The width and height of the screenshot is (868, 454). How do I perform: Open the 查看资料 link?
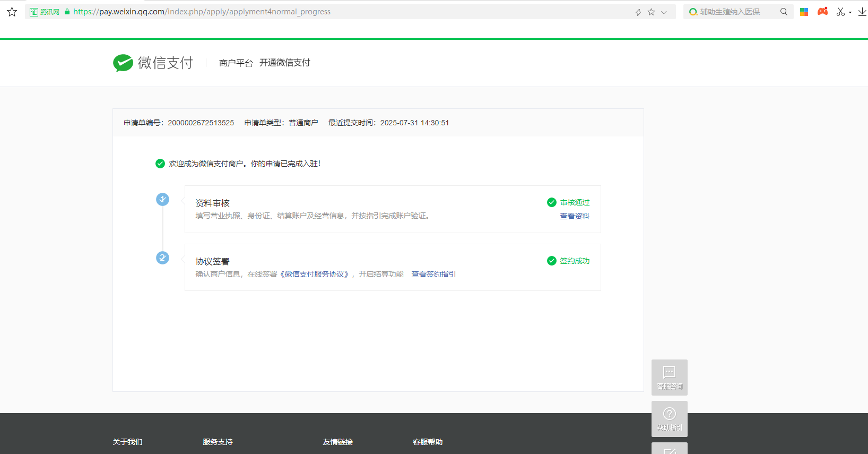[575, 216]
